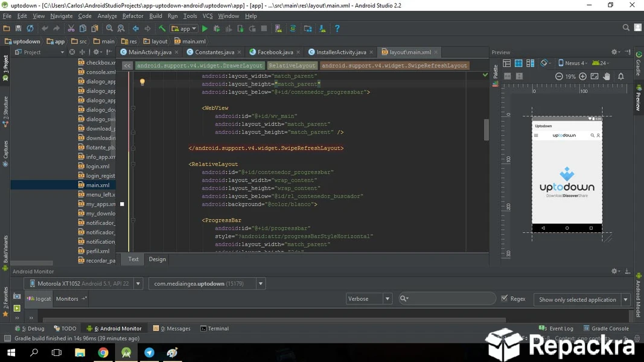Click the project tree horizontal scrollbar

32,263
